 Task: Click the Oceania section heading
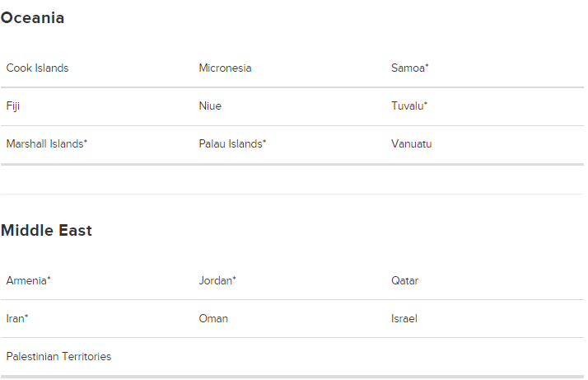point(33,17)
